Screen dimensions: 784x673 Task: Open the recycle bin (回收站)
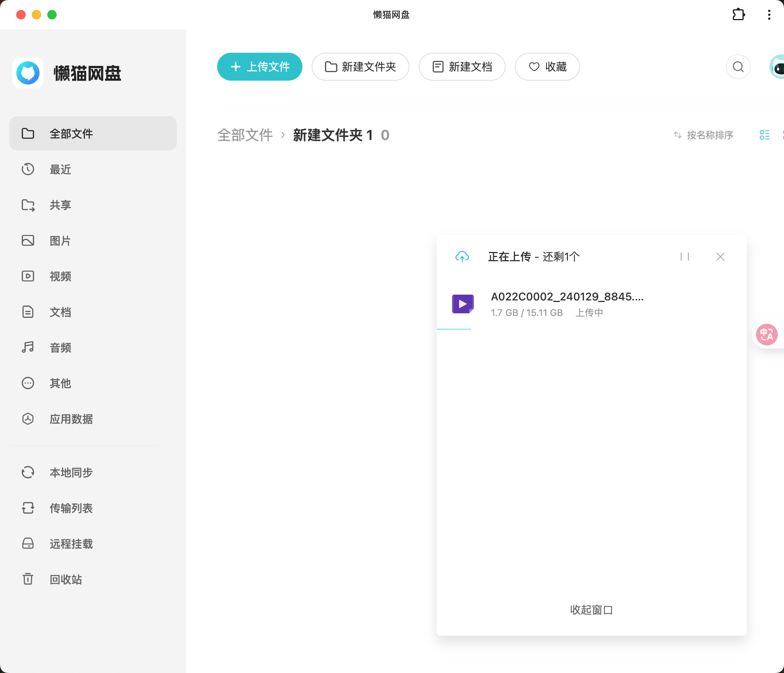[66, 579]
